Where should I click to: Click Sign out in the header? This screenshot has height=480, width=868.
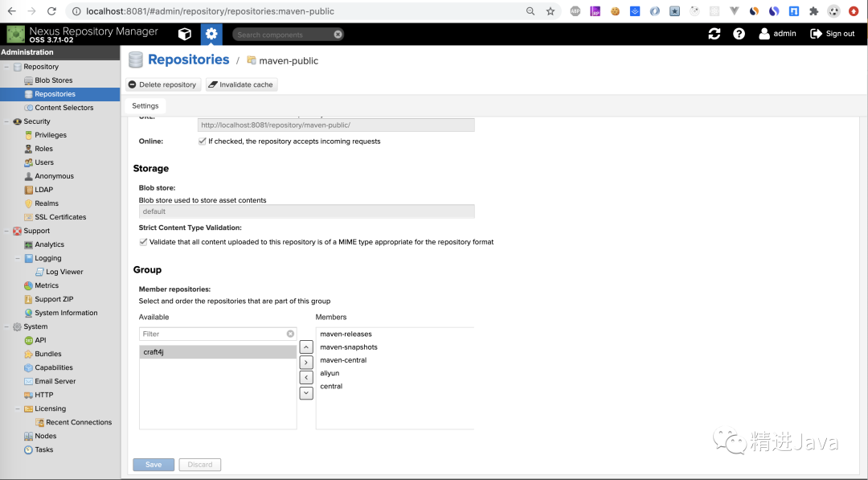(833, 34)
